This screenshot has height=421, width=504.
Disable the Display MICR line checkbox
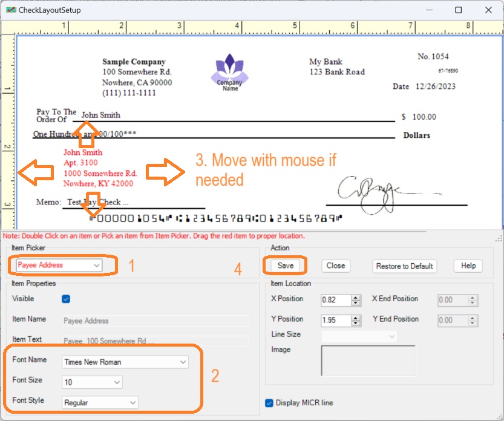point(269,402)
